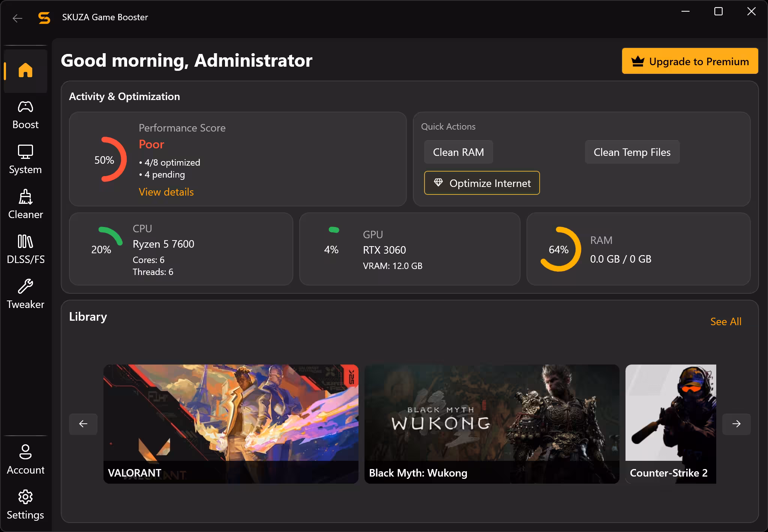Click See All in Library
768x532 pixels.
(726, 321)
